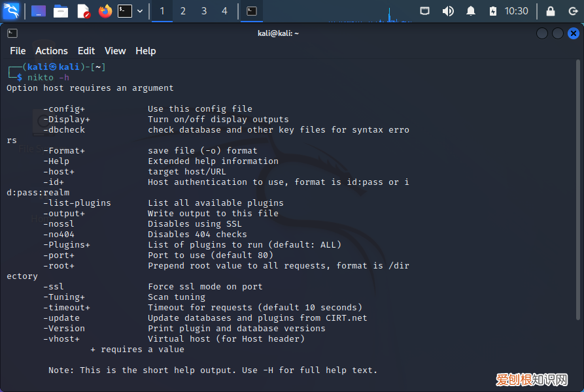Launch Firefox from the panel

click(105, 11)
